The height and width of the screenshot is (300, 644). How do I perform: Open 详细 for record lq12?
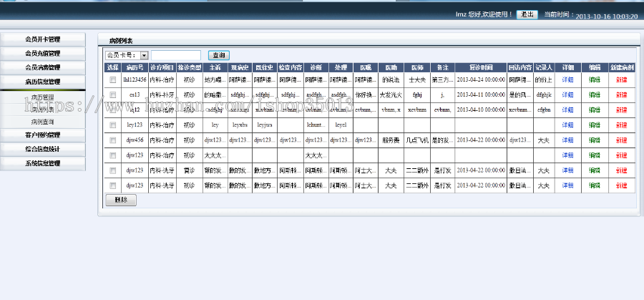(567, 110)
